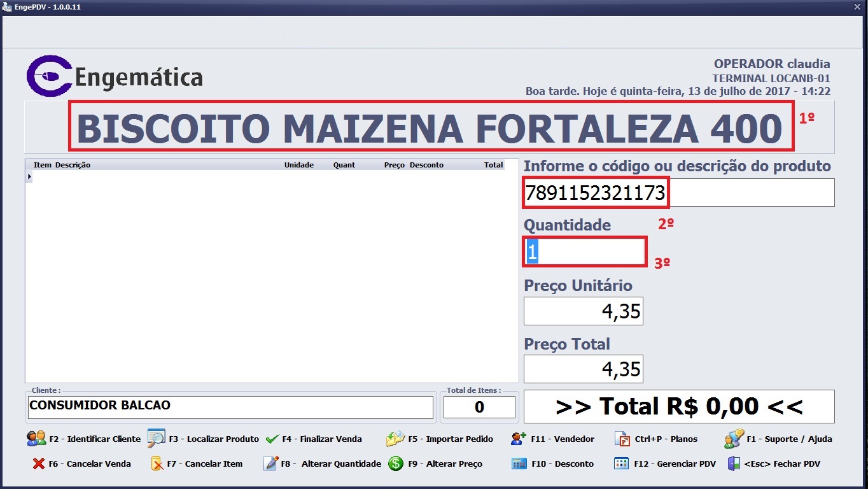The height and width of the screenshot is (489, 868).
Task: Click the green checkmark Finalizar Venda icon
Action: [272, 439]
